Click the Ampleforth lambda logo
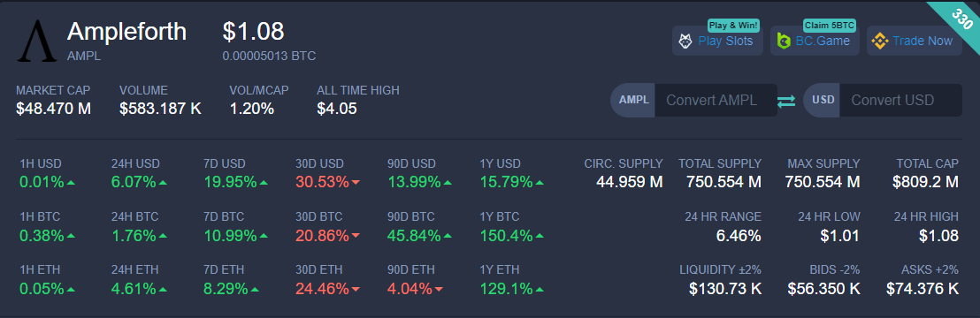The image size is (980, 318). [x=33, y=42]
